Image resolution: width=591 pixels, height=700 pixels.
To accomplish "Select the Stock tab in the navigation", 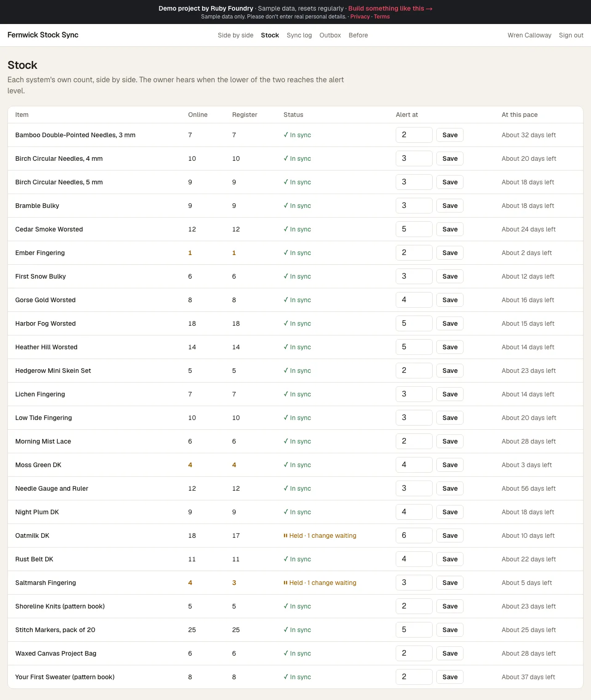I will [270, 35].
